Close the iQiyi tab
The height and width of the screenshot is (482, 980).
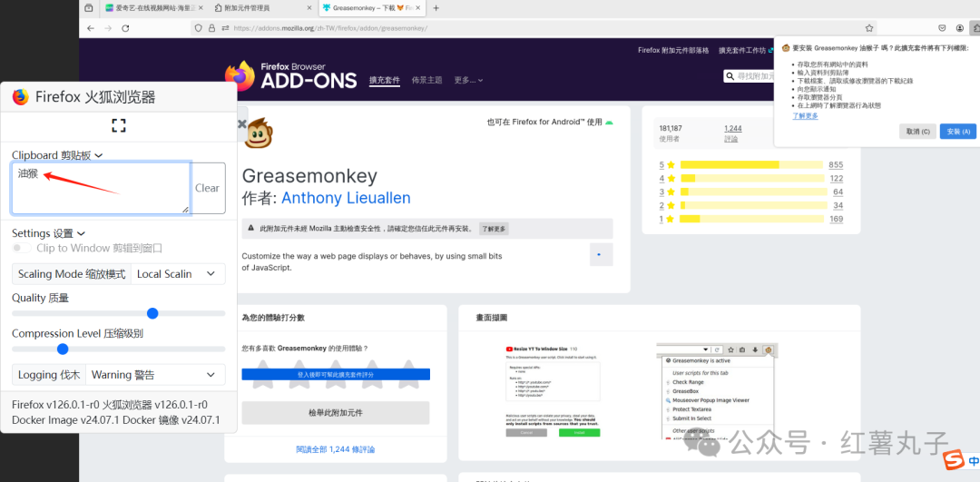200,8
